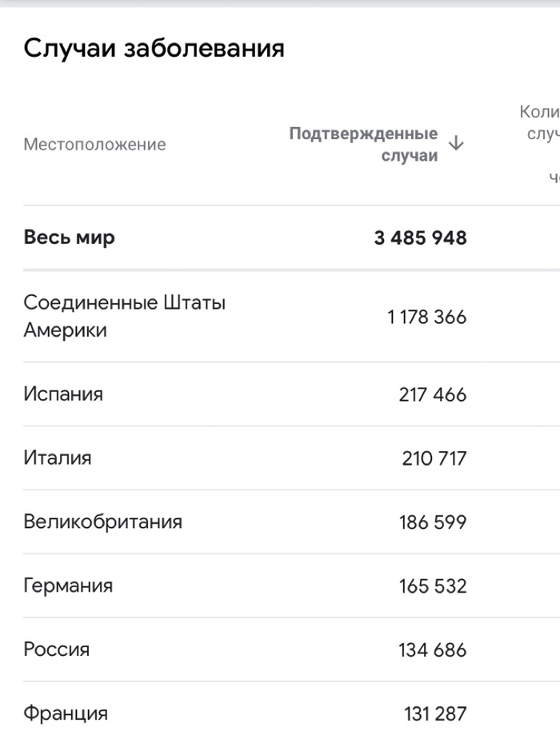Select the Италия row
The width and height of the screenshot is (560, 743).
(58, 457)
